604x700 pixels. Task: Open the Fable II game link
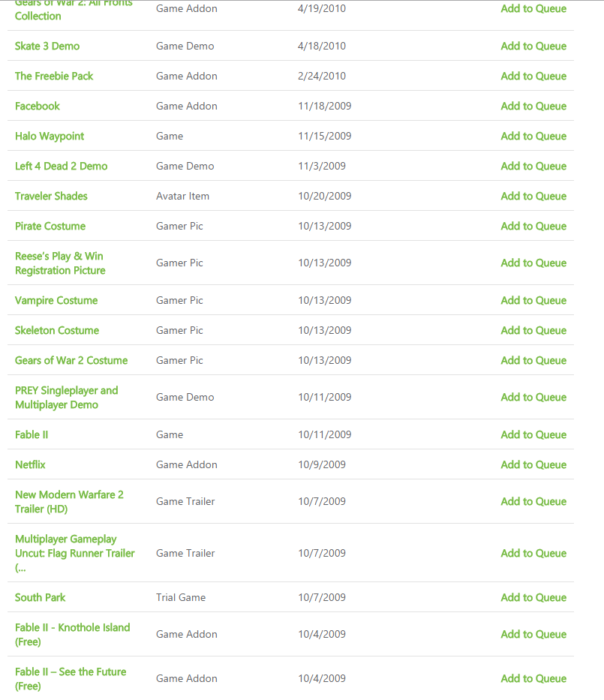[x=32, y=435]
